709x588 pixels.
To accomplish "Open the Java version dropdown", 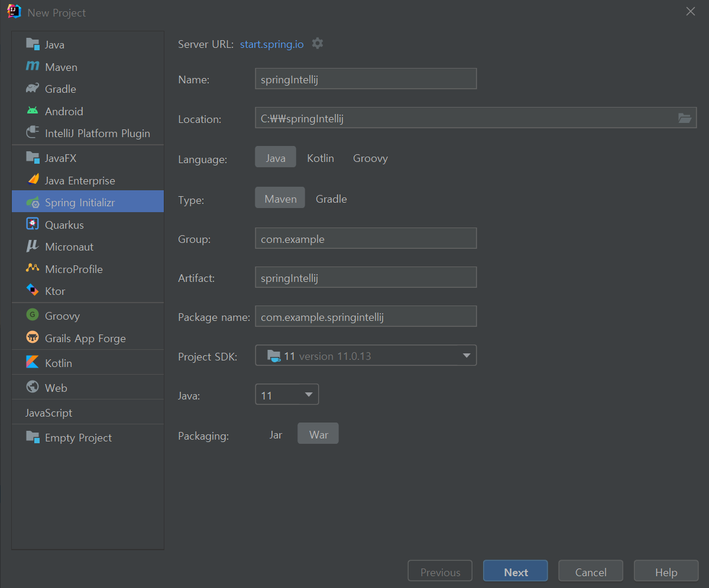I will click(x=287, y=395).
